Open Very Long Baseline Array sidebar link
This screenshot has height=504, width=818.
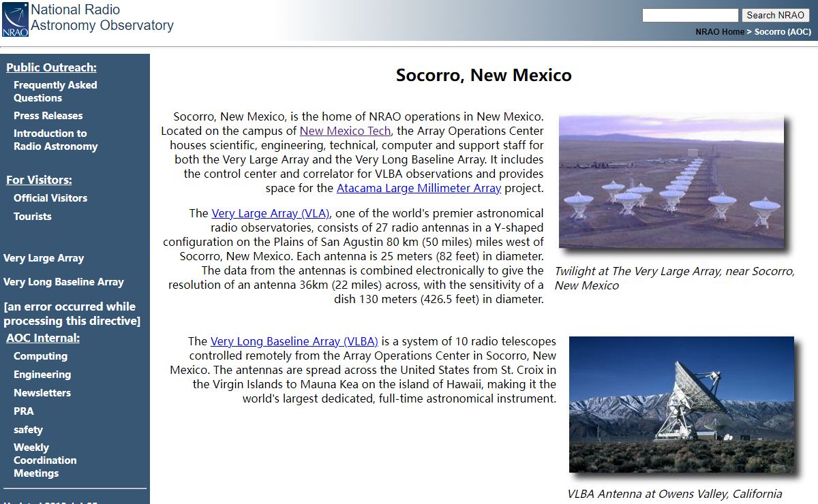coord(63,282)
